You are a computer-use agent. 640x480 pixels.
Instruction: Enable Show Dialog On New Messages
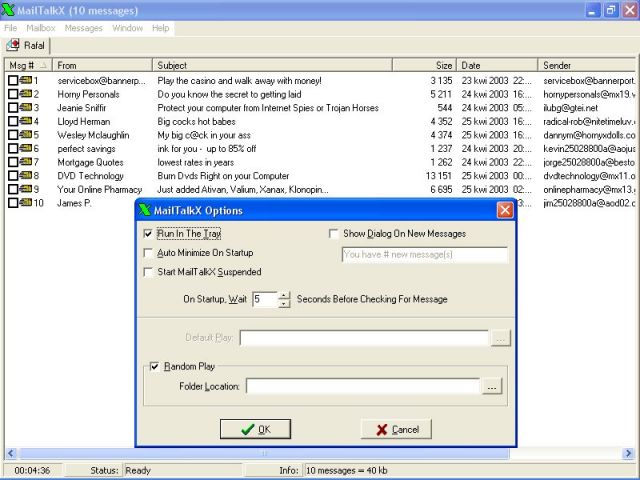pos(333,234)
